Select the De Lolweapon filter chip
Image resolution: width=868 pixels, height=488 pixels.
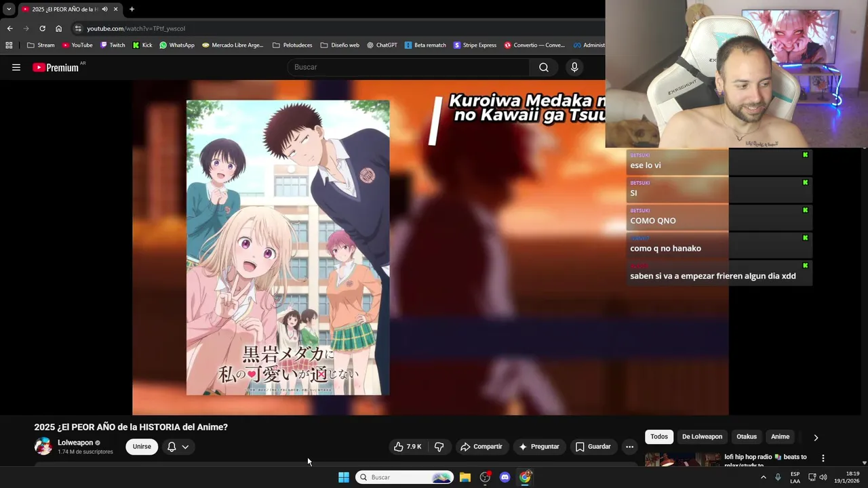click(702, 436)
